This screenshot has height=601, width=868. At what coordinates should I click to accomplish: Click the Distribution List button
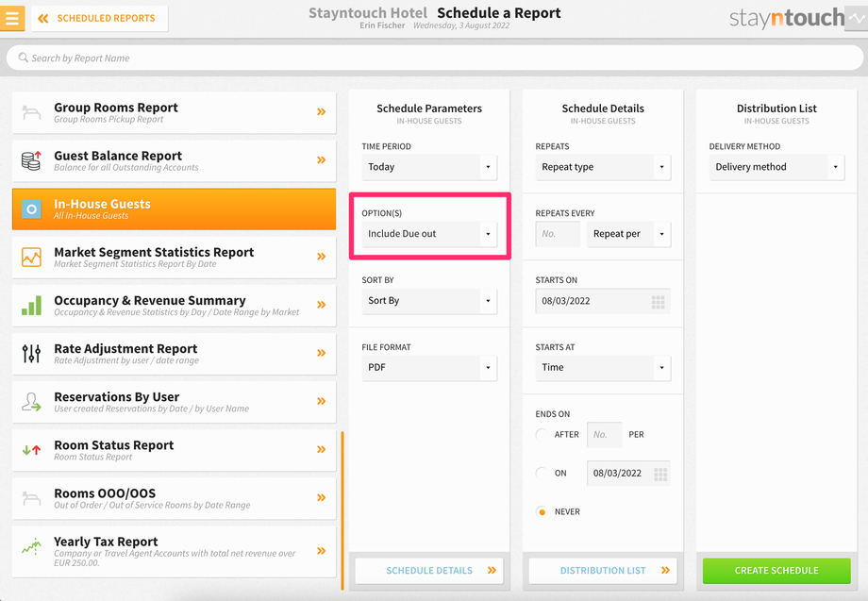(603, 571)
